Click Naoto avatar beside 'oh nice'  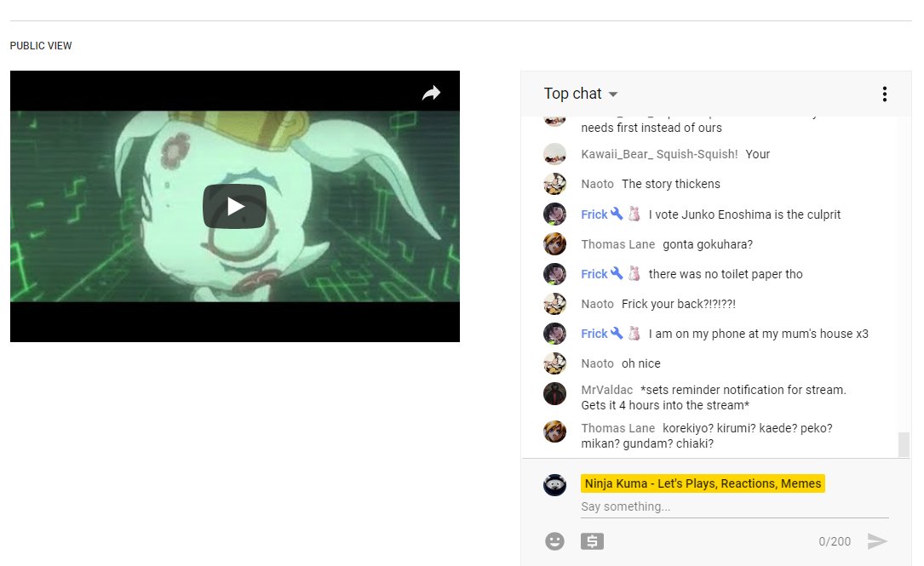pyautogui.click(x=554, y=363)
